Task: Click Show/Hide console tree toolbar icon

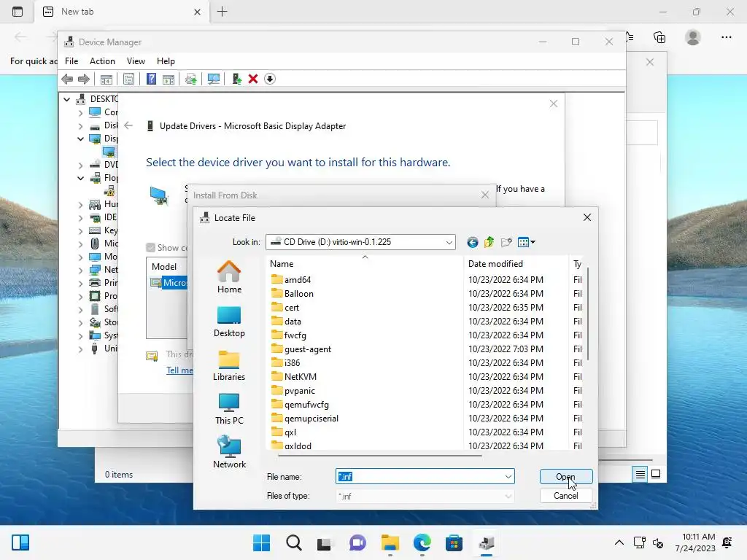Action: 107,79
